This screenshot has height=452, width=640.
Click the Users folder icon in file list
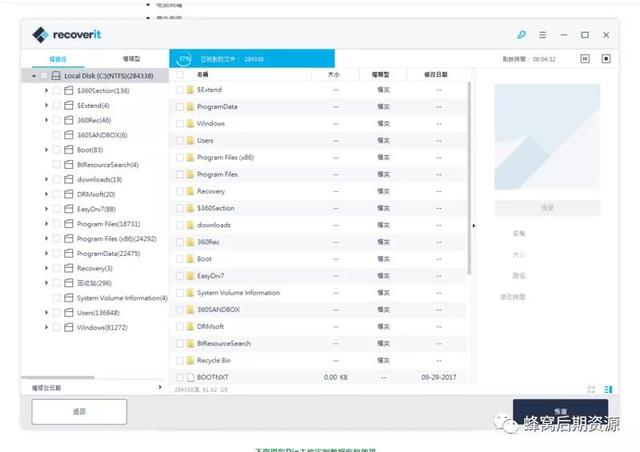pyautogui.click(x=190, y=140)
